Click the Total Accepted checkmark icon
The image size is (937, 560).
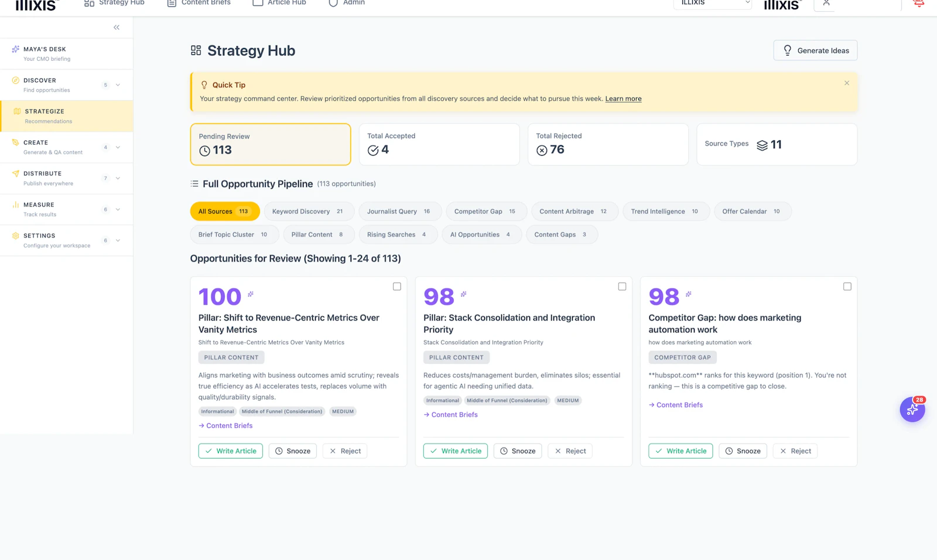pos(373,150)
